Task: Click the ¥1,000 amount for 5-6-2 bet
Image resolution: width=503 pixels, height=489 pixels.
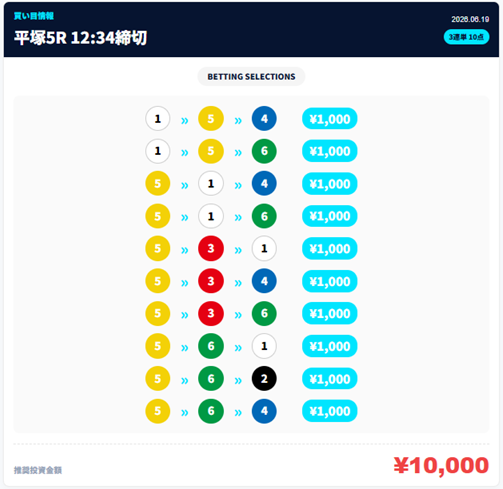Action: coord(330,379)
